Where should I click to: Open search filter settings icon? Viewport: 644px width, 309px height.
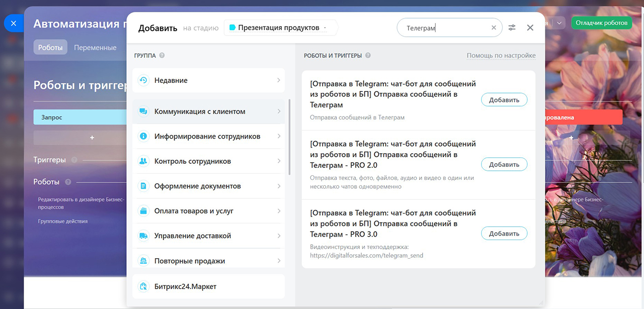click(512, 28)
